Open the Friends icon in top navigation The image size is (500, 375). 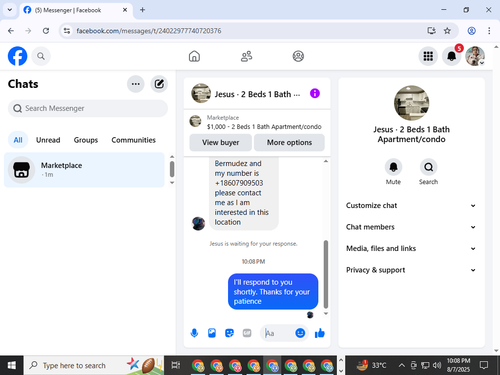[246, 56]
